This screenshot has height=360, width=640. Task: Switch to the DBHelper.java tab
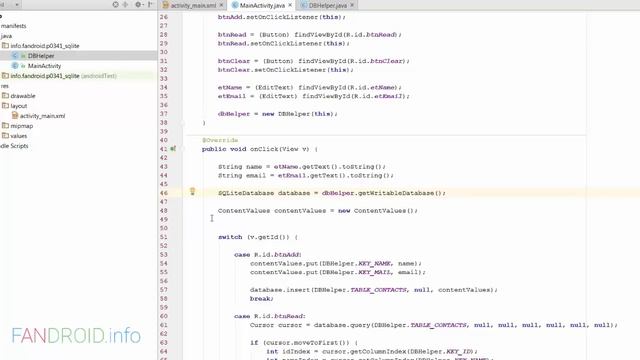[x=327, y=5]
